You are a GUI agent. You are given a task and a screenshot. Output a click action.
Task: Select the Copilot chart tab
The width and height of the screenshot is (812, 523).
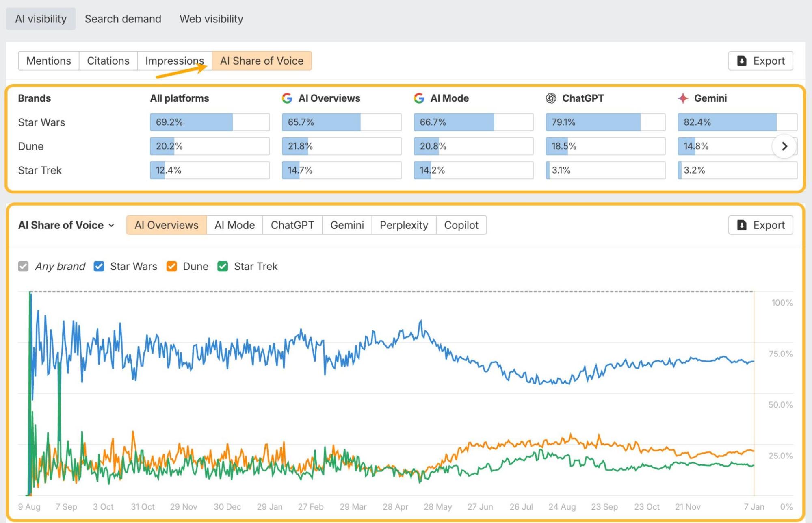[x=461, y=225]
